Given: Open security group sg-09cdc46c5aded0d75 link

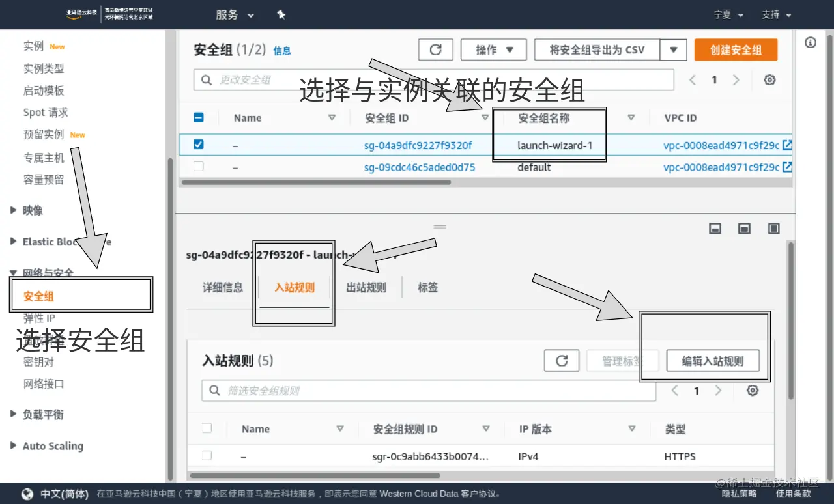Looking at the screenshot, I should (420, 167).
